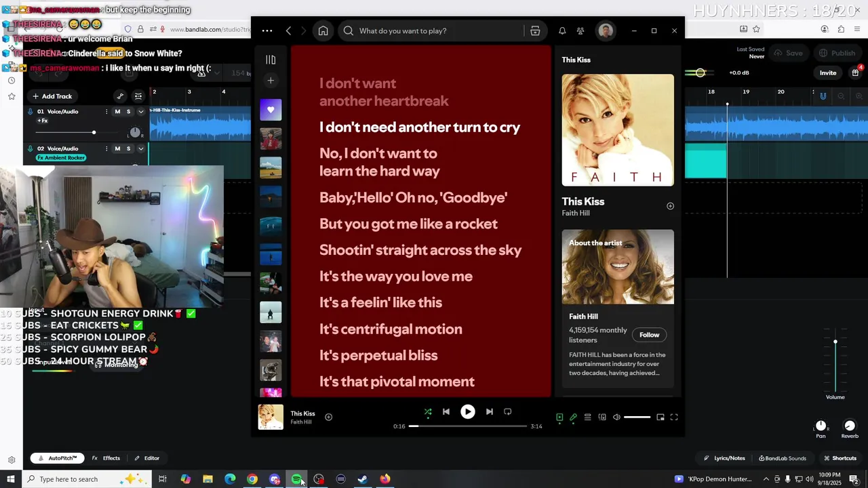
Task: Toggle lyrics microphone icon in Spotify
Action: pyautogui.click(x=573, y=418)
